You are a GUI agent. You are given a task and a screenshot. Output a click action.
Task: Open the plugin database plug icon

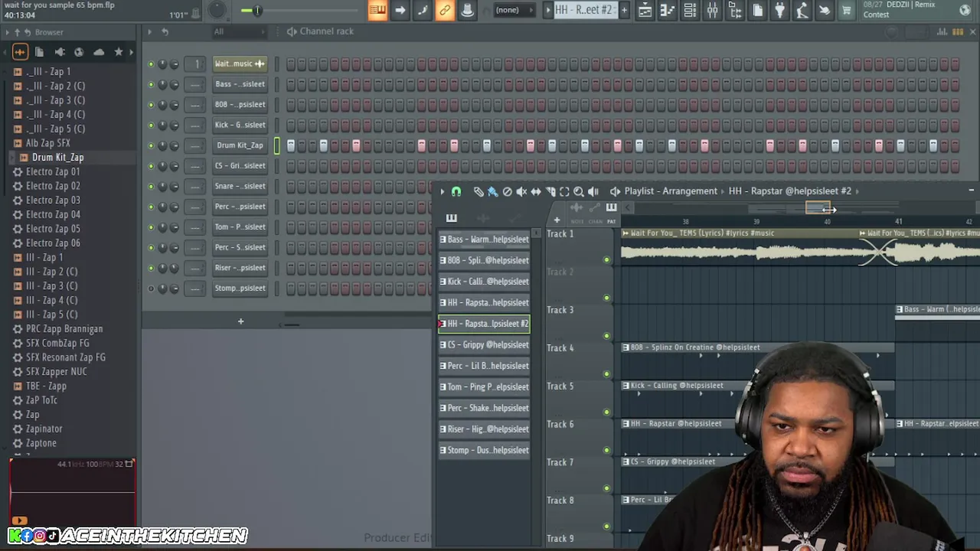[779, 10]
